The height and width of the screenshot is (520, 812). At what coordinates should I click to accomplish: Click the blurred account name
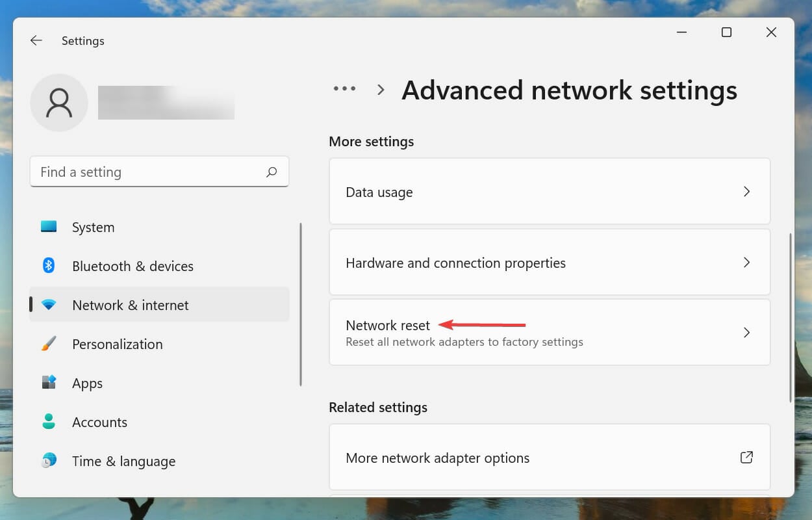click(166, 103)
